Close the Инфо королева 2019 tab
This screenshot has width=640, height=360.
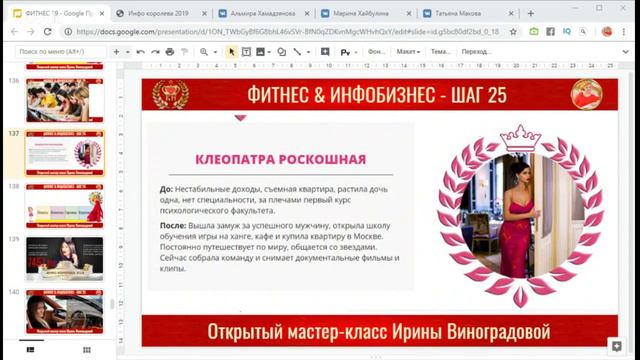click(x=204, y=13)
